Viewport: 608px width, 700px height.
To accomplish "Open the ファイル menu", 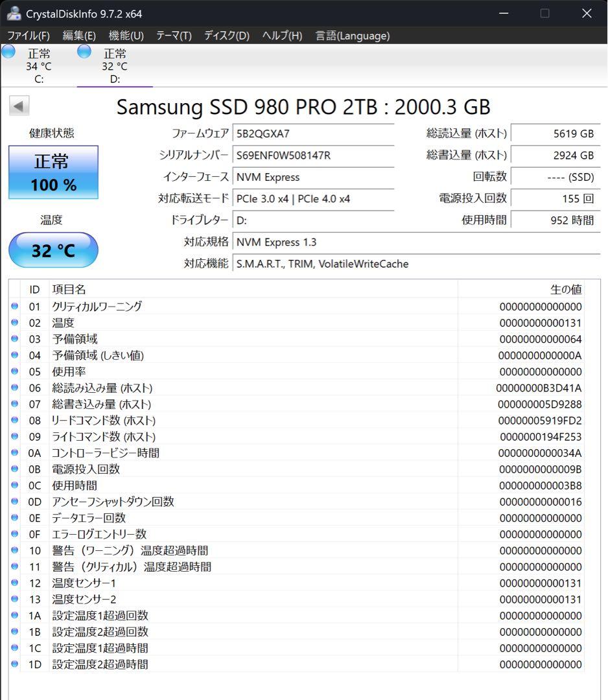I will pyautogui.click(x=29, y=36).
